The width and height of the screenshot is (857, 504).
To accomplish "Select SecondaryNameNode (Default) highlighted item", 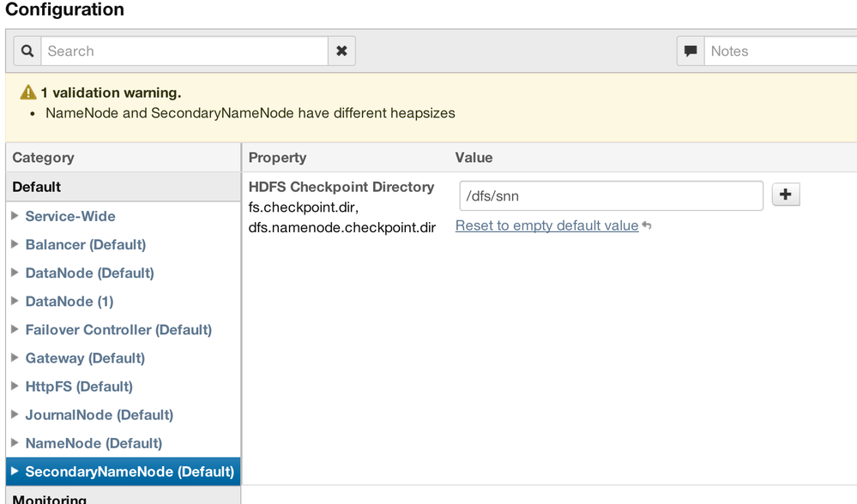I will coord(130,471).
